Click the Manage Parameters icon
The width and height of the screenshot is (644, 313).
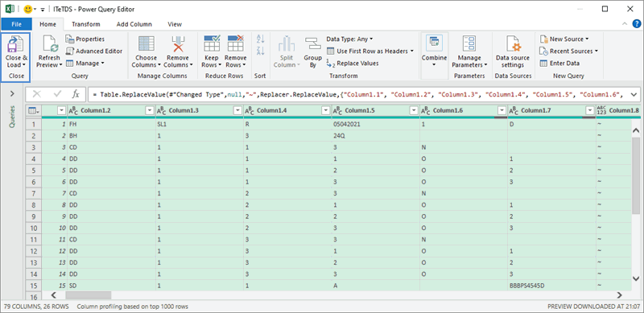469,44
